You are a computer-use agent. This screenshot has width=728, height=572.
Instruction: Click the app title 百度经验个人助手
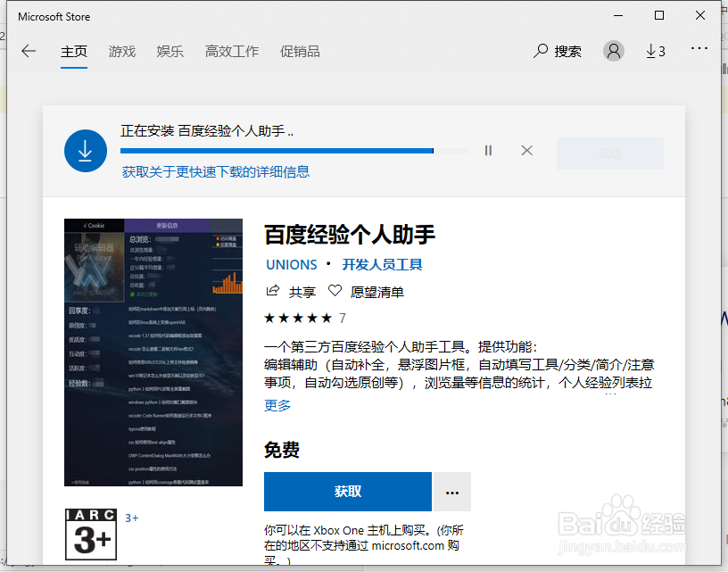[x=350, y=235]
